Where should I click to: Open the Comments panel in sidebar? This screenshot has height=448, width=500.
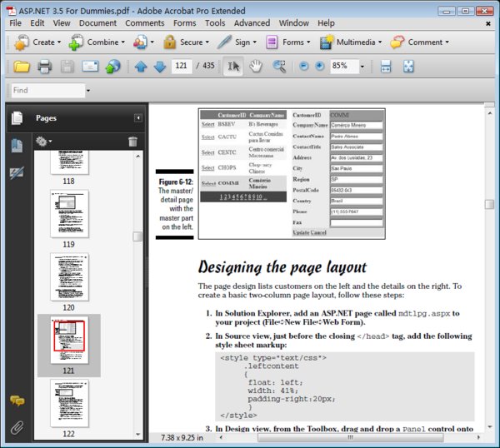click(17, 401)
